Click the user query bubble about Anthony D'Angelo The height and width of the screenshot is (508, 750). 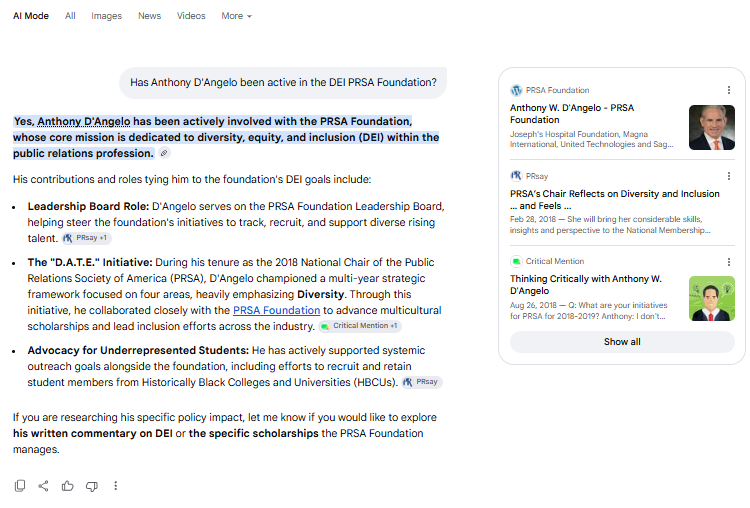[x=283, y=82]
